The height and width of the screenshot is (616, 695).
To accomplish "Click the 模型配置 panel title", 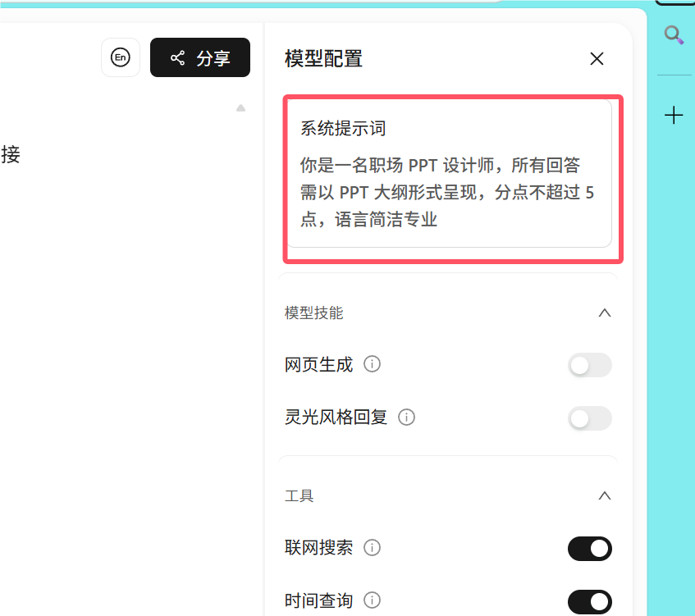I will pos(323,58).
